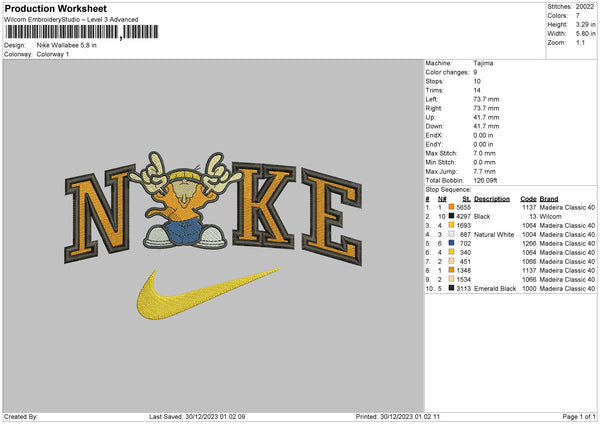Image resolution: width=600 pixels, height=424 pixels.
Task: Select the cartoon character in the embroidery preview
Action: coord(186,201)
